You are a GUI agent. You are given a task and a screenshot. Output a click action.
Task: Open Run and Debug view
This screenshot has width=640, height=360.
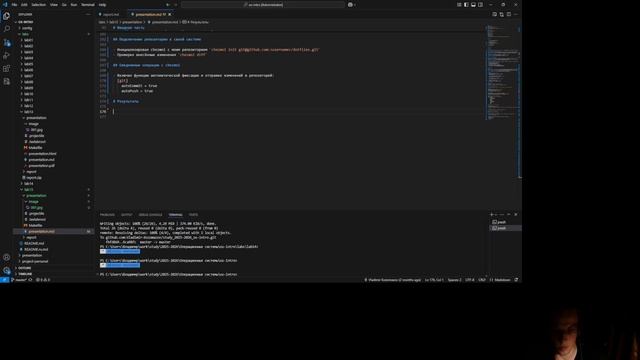pos(6,56)
